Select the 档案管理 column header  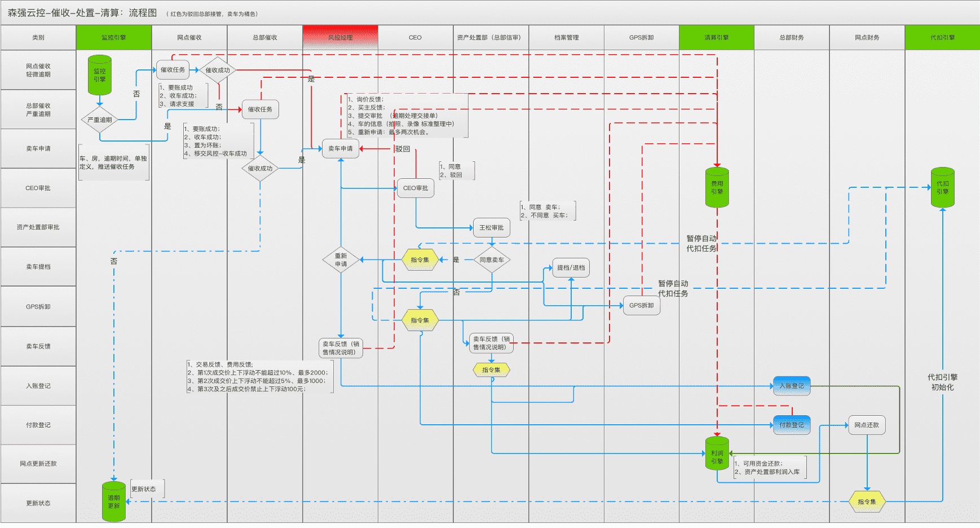pyautogui.click(x=567, y=37)
